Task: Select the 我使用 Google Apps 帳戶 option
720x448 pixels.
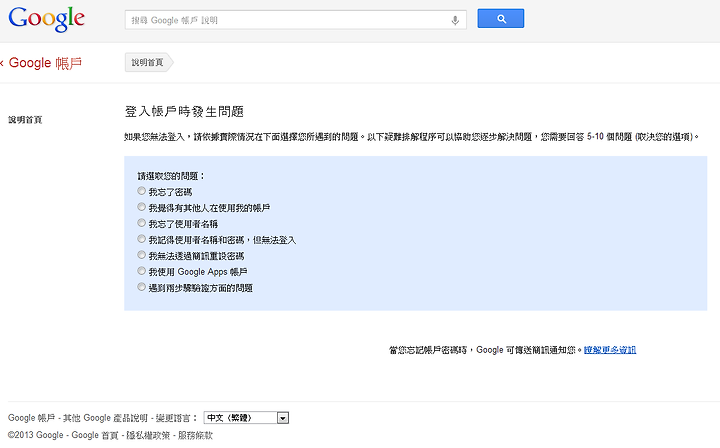Action: point(141,271)
